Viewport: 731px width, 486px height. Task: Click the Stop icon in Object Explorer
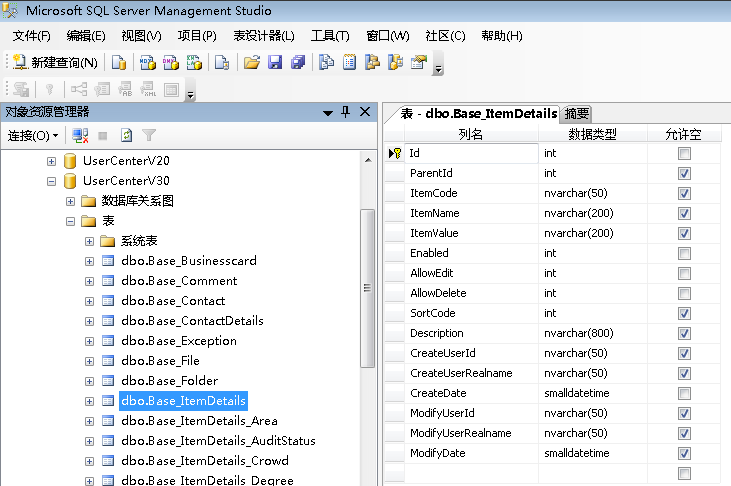(103, 136)
